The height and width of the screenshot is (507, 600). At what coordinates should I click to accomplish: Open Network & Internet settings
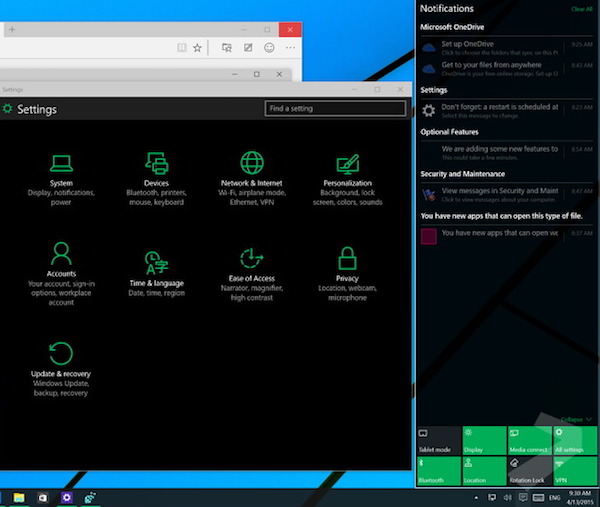pyautogui.click(x=252, y=178)
